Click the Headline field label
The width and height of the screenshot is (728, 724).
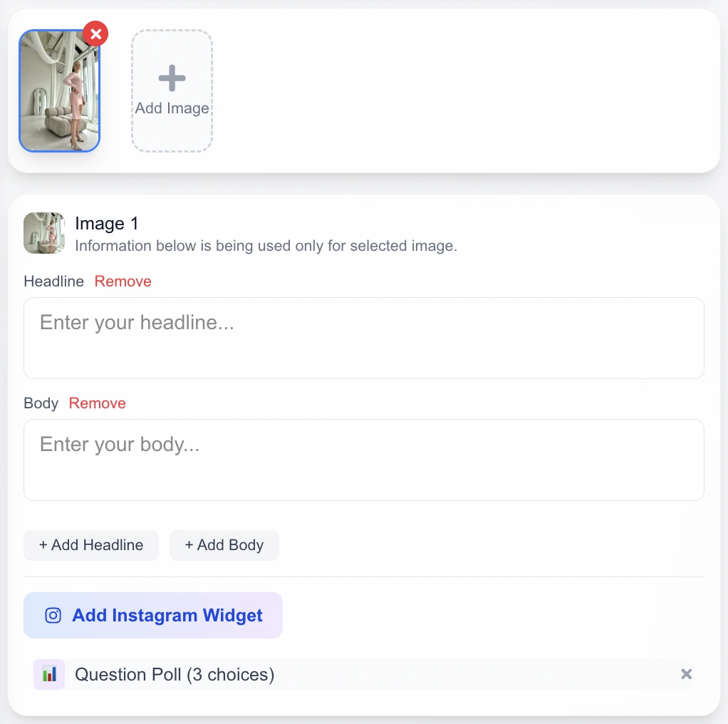click(x=54, y=281)
